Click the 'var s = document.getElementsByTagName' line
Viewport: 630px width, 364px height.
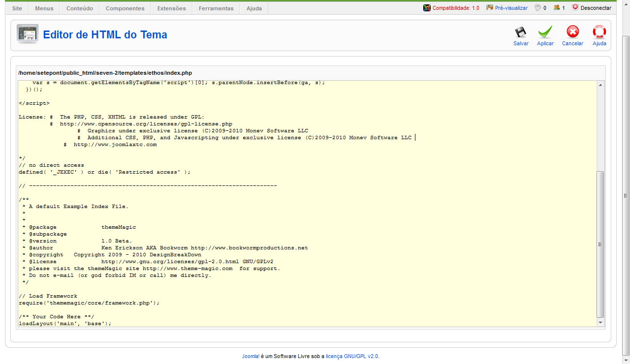click(x=179, y=83)
